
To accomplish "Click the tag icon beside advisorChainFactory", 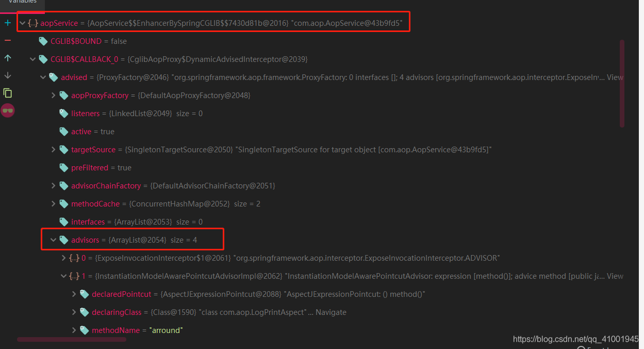I will [64, 186].
